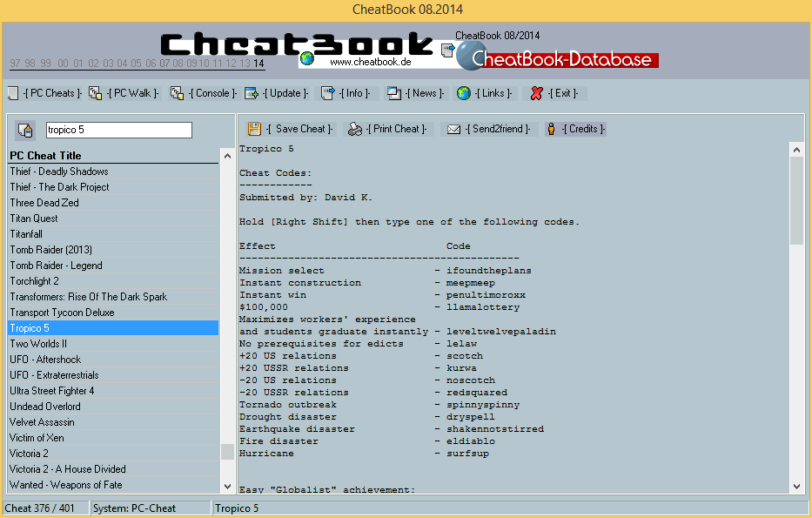Click the globe icon next to www.cheatbook.de
Image resolution: width=812 pixels, height=518 pixels.
307,58
